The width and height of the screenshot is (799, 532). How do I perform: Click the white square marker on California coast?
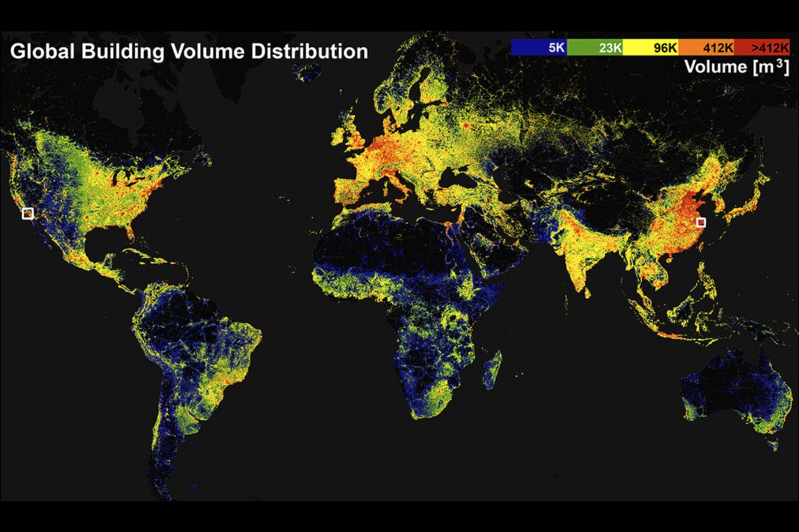click(x=27, y=214)
